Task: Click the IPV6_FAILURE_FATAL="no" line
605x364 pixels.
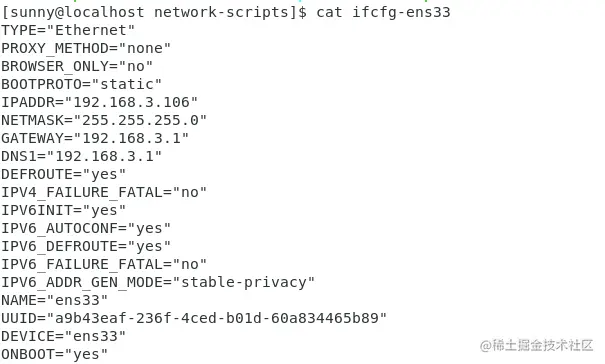Action: 104,264
